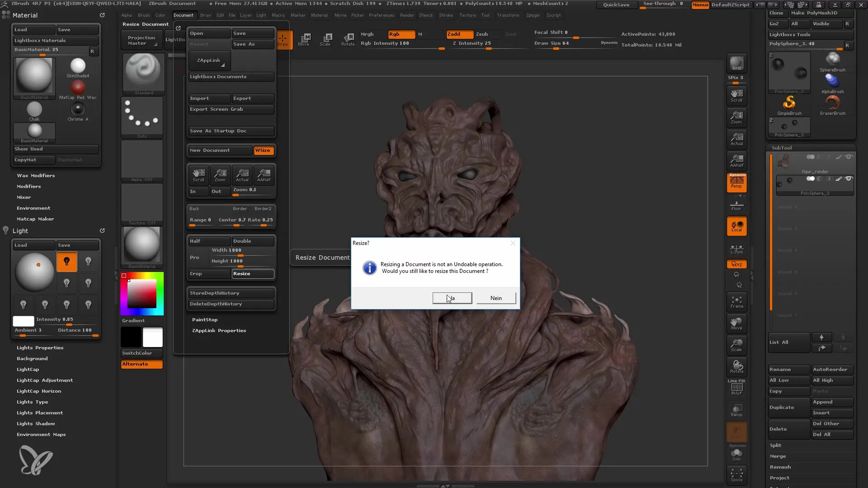Click Ja to confirm document resize
This screenshot has width=868, height=488.
451,297
